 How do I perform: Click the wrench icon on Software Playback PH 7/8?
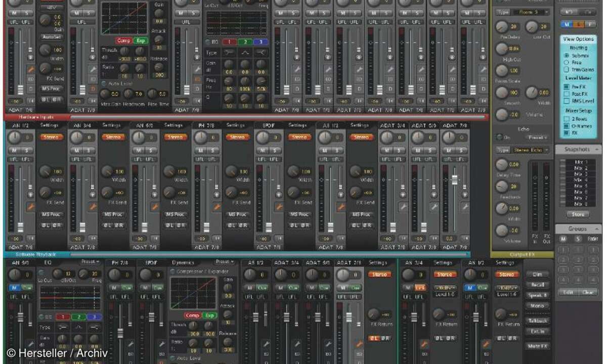[x=217, y=207]
